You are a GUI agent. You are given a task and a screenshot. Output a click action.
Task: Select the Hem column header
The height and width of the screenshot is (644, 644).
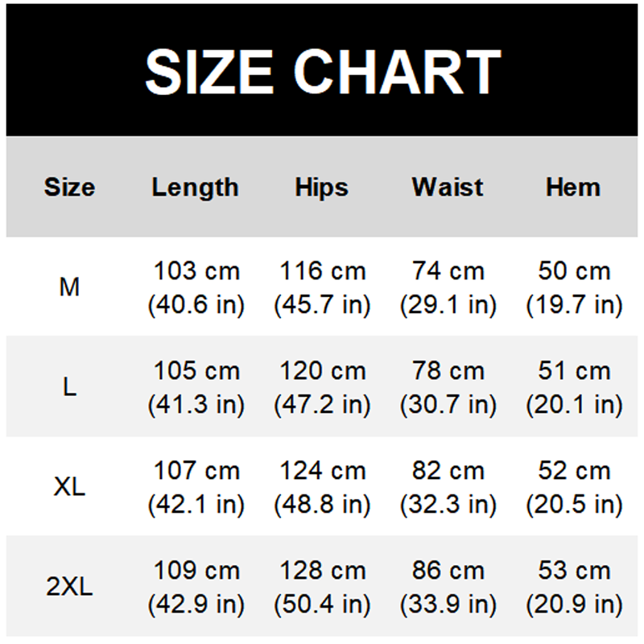tap(574, 188)
